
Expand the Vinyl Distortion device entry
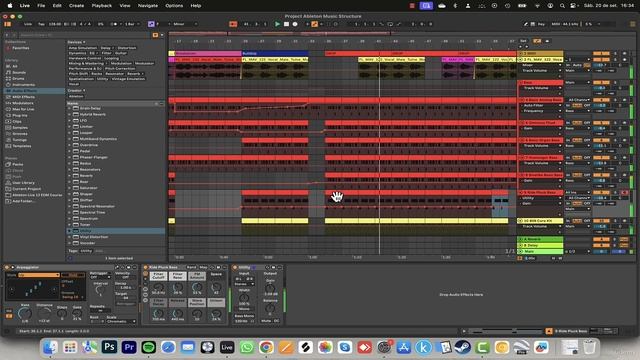pos(69,237)
